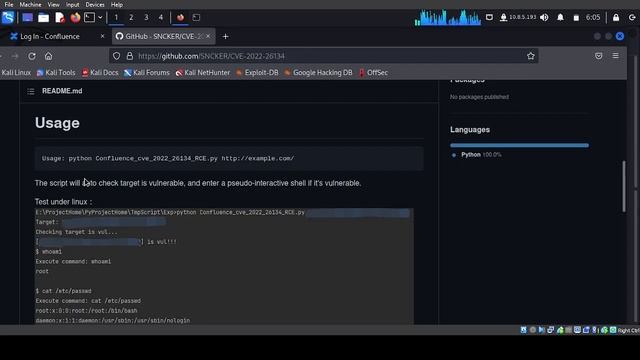Image resolution: width=640 pixels, height=360 pixels.
Task: Click the power manager battery icon
Action: coord(576,18)
